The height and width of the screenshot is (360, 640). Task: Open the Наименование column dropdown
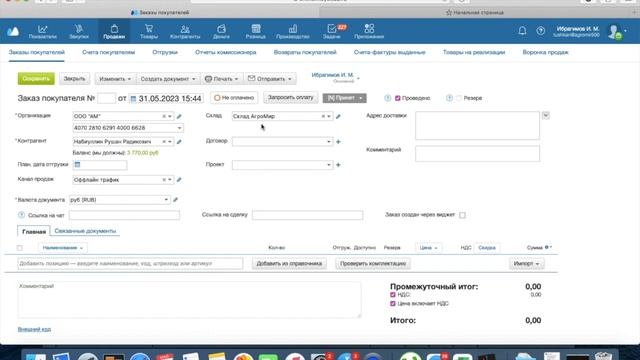tap(62, 248)
